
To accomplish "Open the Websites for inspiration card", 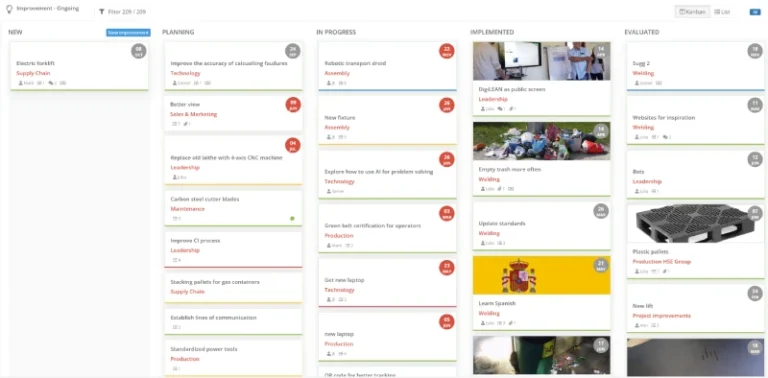I will 664,118.
